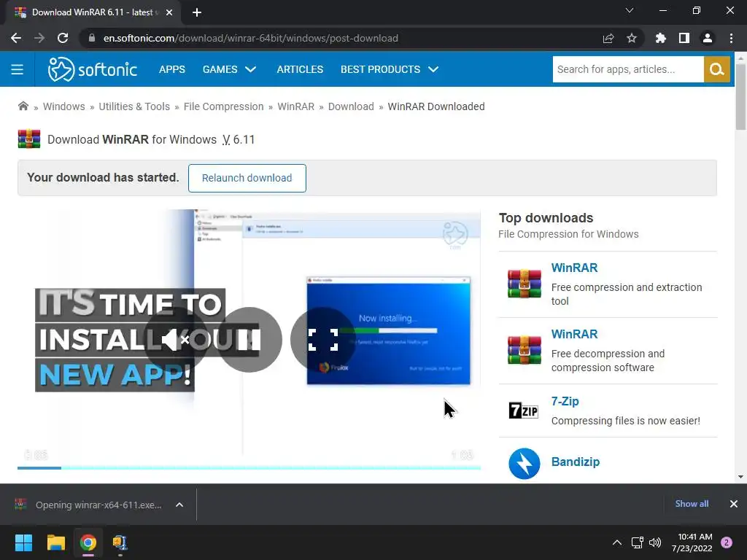Image resolution: width=747 pixels, height=560 pixels.
Task: Go to the home breadcrumb icon
Action: click(23, 106)
